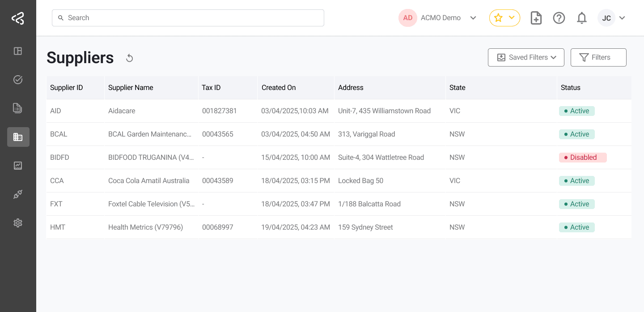Open BIDFOOD TRUGANINA supplier
This screenshot has width=644, height=312.
[151, 158]
